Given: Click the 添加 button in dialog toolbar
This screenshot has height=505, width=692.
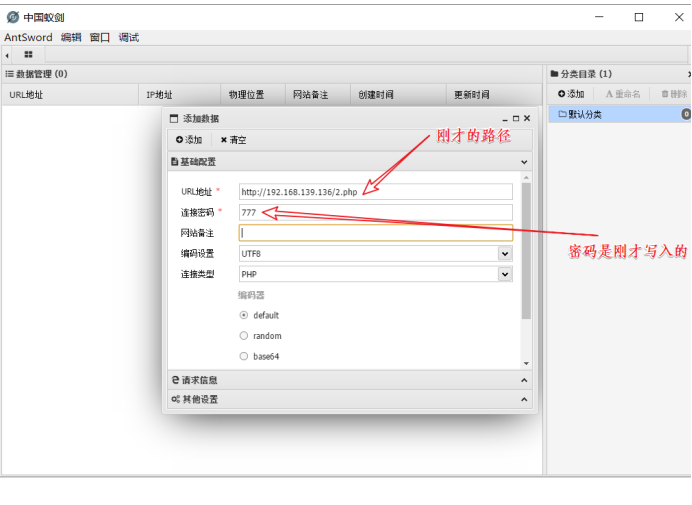Looking at the screenshot, I should tap(189, 140).
